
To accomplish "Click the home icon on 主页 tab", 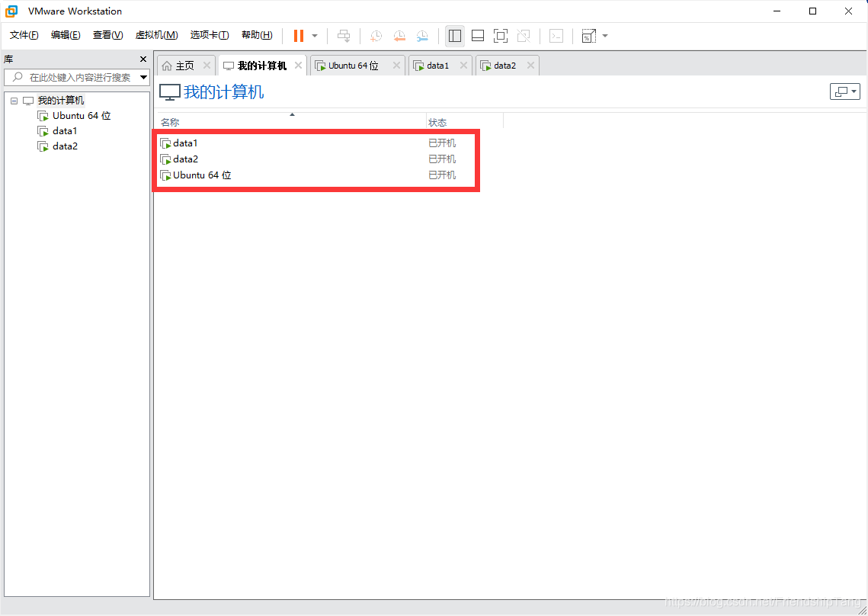I will click(167, 66).
